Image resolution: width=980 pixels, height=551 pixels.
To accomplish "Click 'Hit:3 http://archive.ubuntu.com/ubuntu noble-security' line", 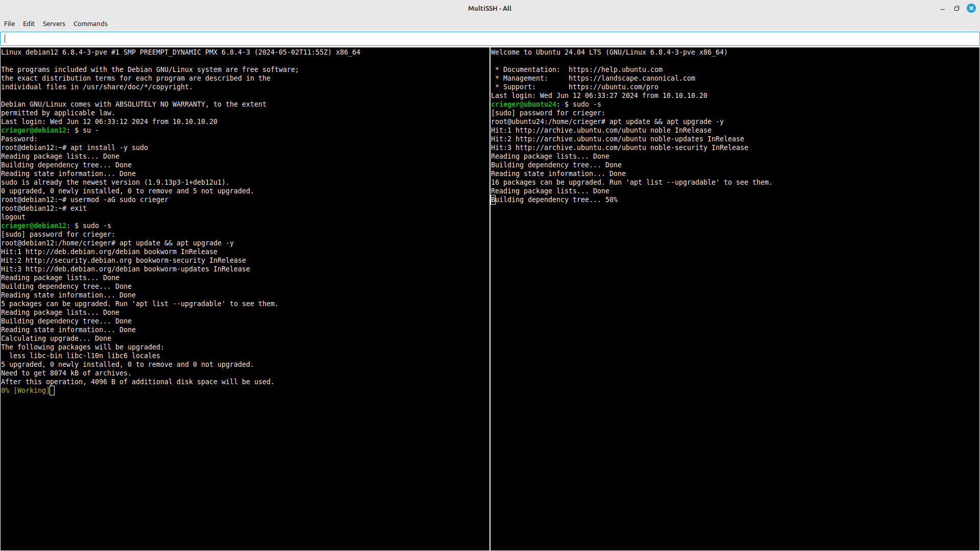I will click(x=620, y=147).
